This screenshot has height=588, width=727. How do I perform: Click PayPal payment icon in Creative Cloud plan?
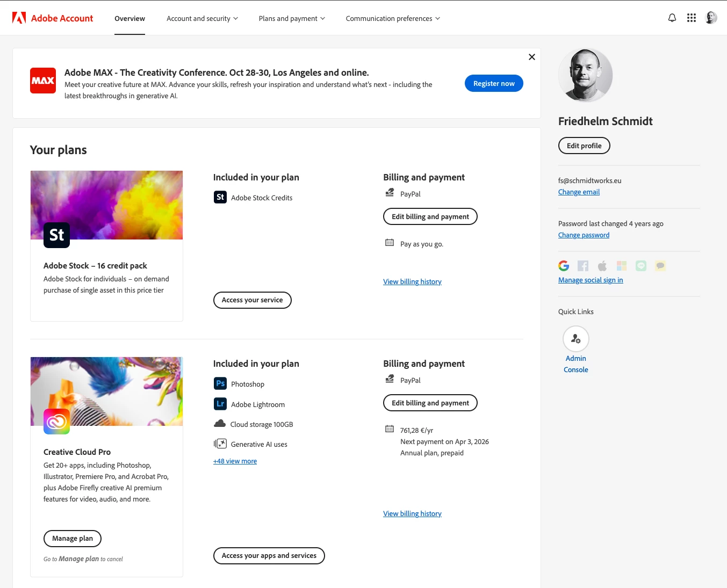point(390,379)
